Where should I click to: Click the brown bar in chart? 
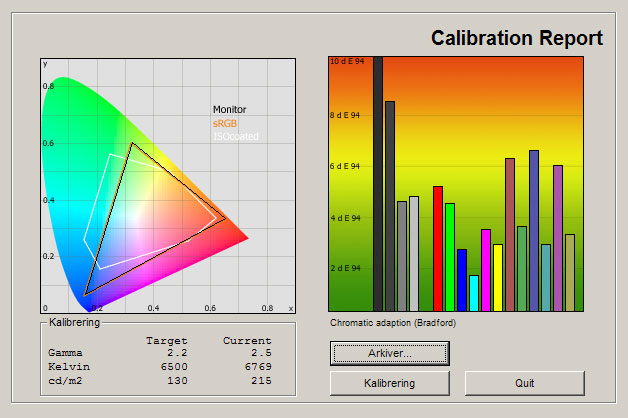510,234
